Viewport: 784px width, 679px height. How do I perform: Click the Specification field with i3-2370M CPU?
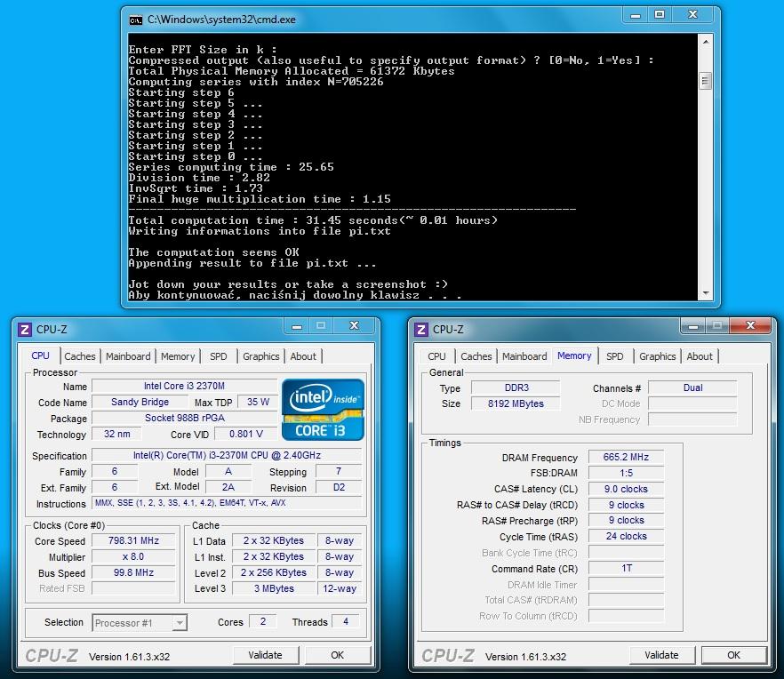(227, 456)
